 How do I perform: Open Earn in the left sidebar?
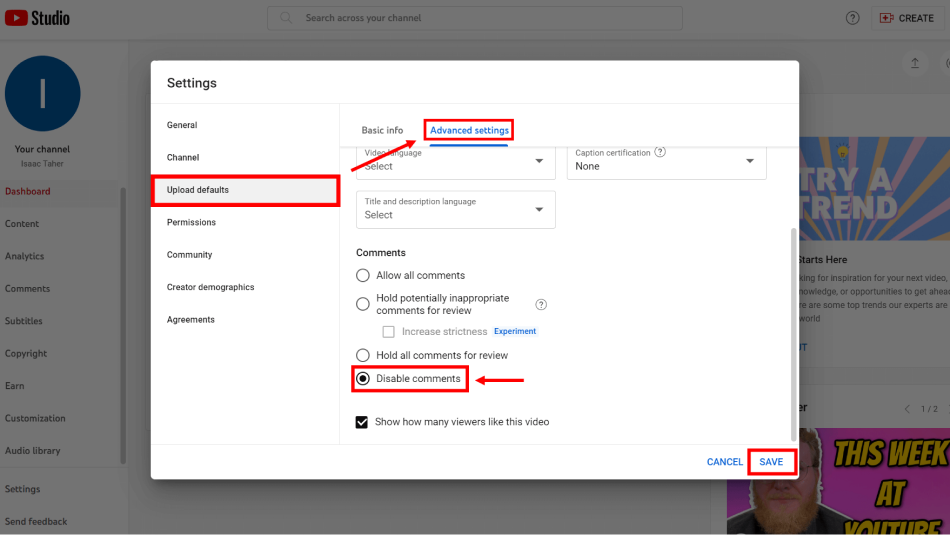(x=59, y=386)
